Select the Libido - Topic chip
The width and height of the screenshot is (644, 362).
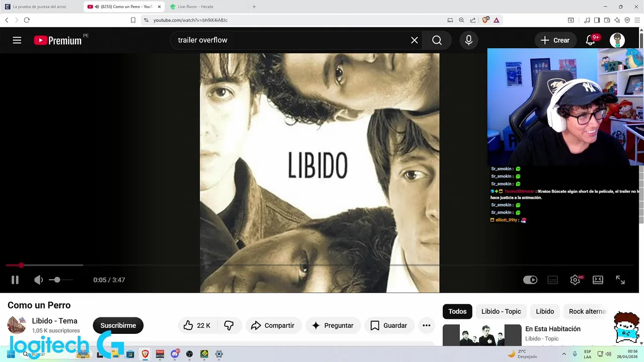[501, 311]
